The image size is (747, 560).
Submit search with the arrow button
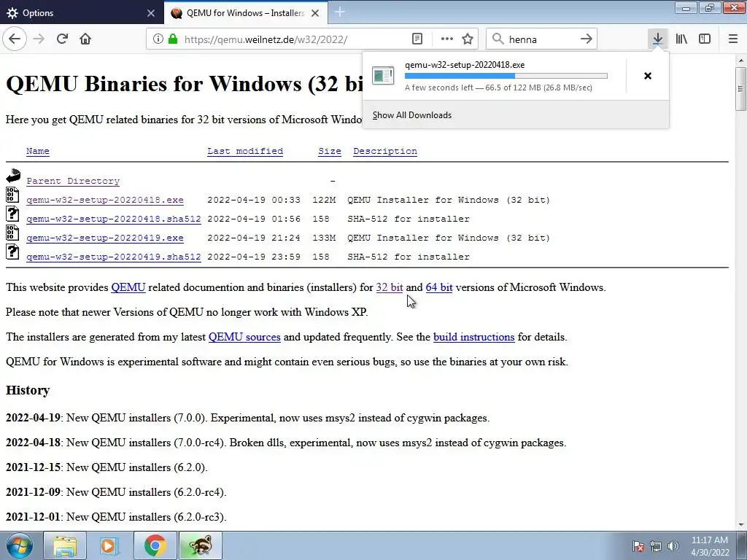[586, 39]
